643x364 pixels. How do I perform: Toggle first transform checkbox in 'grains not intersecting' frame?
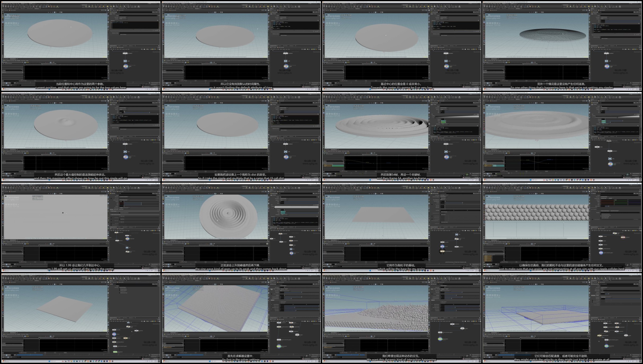601,214
